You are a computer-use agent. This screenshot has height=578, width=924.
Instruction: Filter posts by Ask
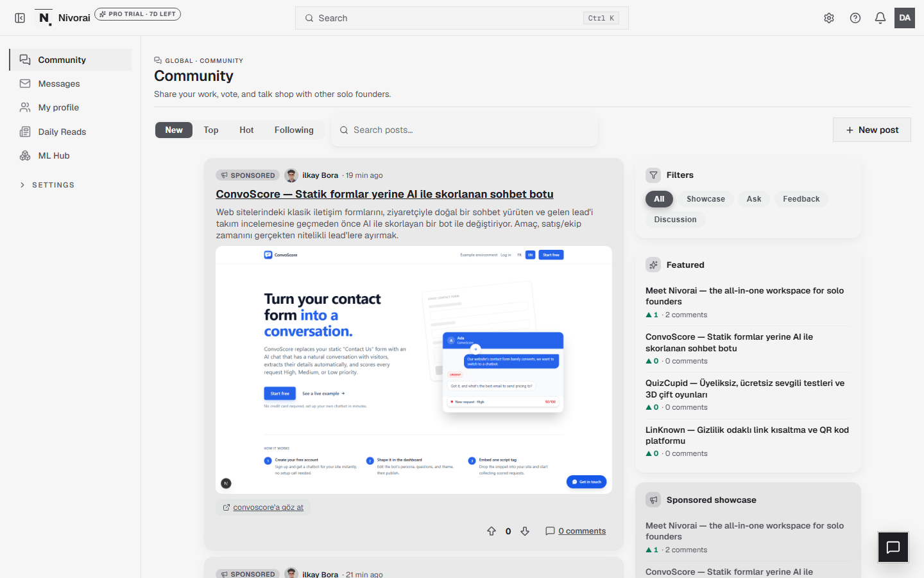754,199
